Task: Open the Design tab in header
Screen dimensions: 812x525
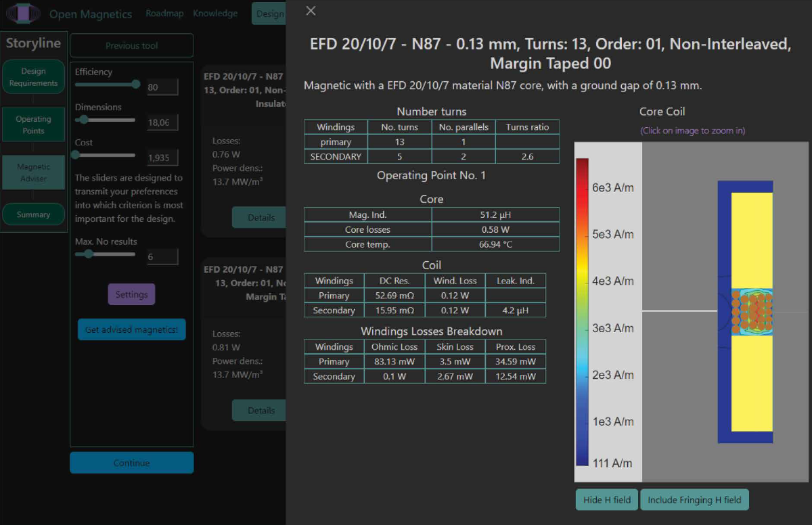Action: 269,14
